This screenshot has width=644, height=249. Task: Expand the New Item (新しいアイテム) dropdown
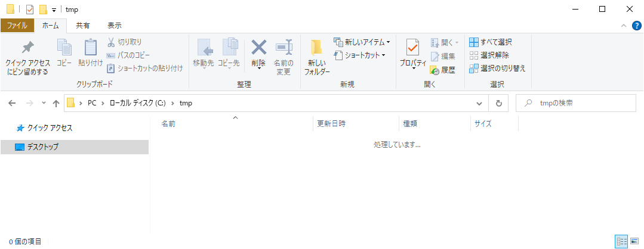coord(388,42)
